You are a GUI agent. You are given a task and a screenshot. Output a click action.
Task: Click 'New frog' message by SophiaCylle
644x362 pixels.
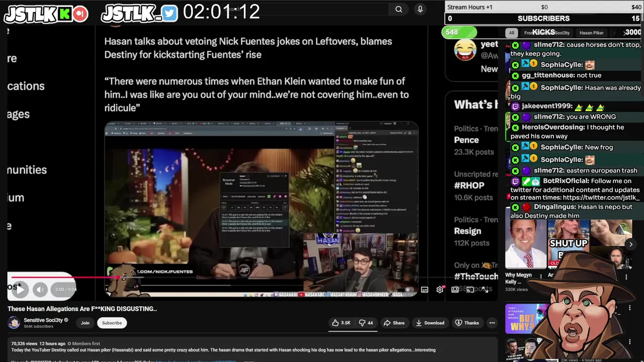tap(562, 147)
